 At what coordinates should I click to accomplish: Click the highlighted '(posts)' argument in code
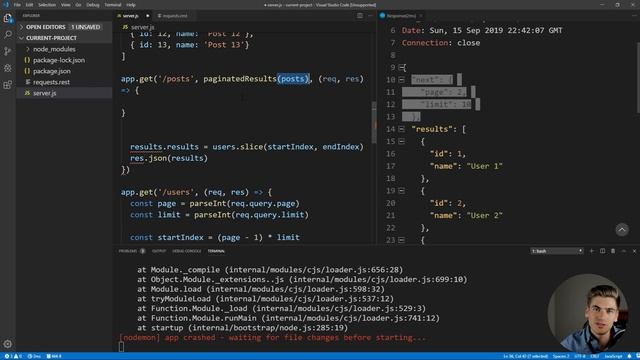click(293, 79)
